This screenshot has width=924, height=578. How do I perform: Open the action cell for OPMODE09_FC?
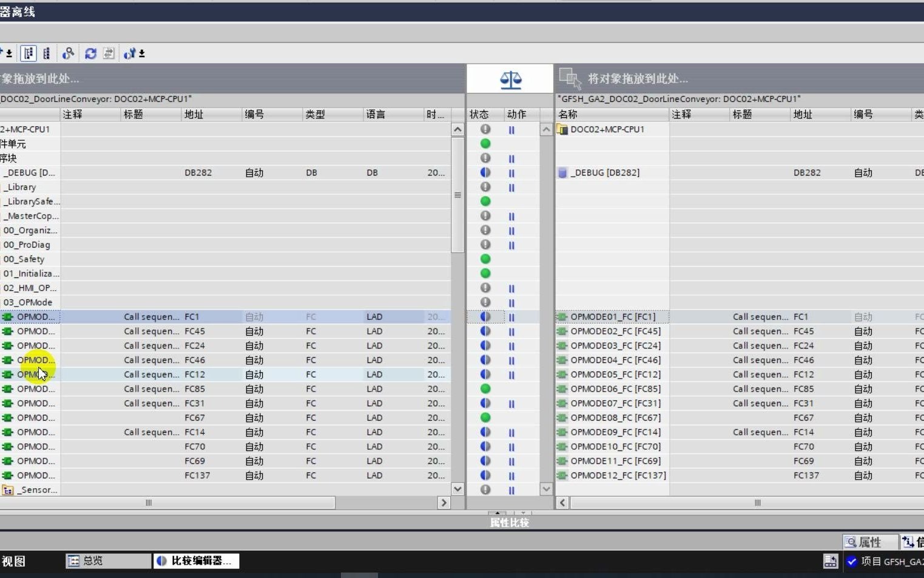click(x=512, y=433)
